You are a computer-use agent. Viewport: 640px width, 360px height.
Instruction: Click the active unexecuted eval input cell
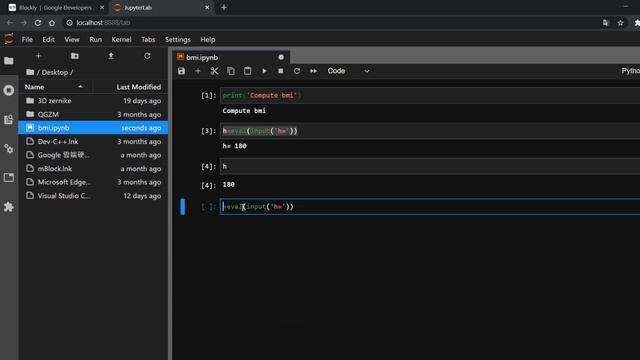coord(430,207)
